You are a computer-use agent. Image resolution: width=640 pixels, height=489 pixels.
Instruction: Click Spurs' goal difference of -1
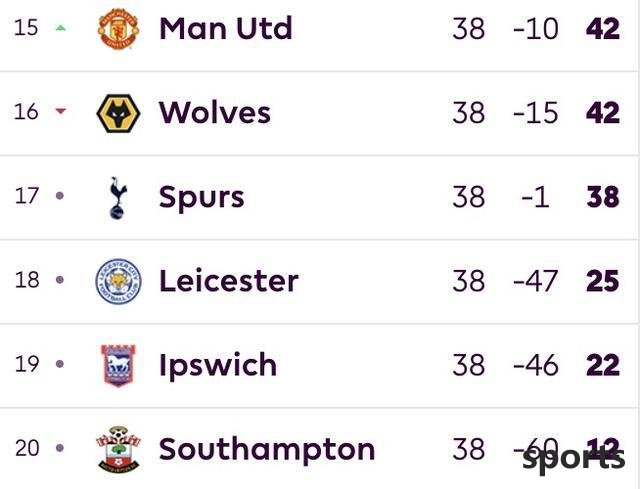[x=535, y=197]
